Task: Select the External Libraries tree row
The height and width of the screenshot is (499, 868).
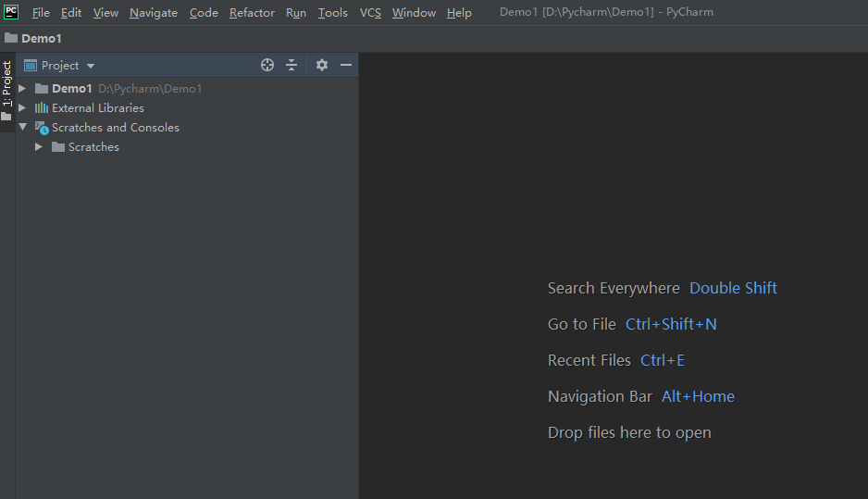Action: tap(187, 108)
